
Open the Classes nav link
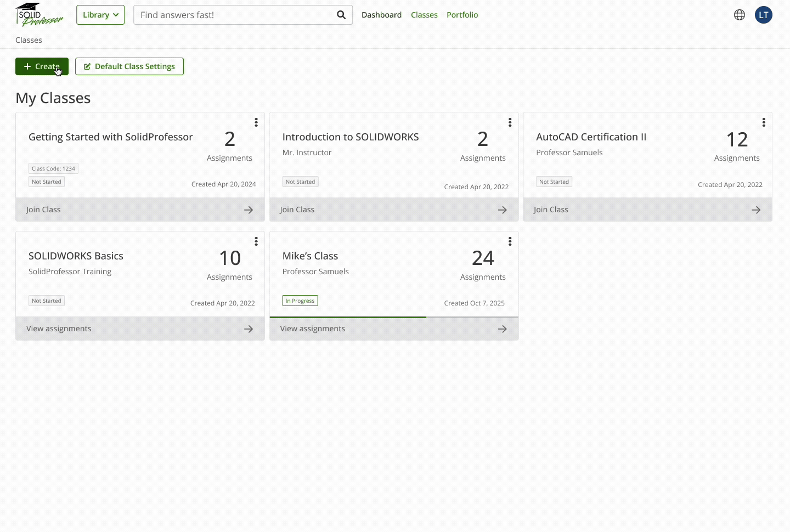(x=424, y=15)
